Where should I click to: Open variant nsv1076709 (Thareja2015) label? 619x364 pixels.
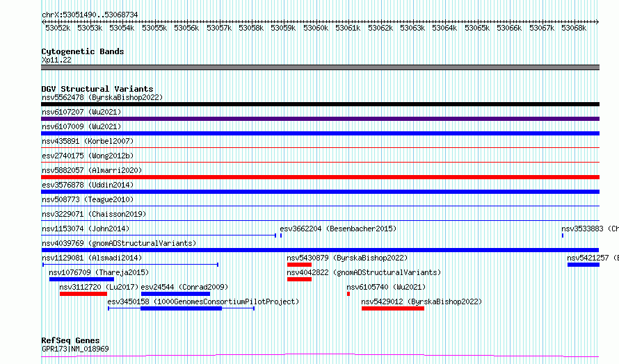(99, 272)
